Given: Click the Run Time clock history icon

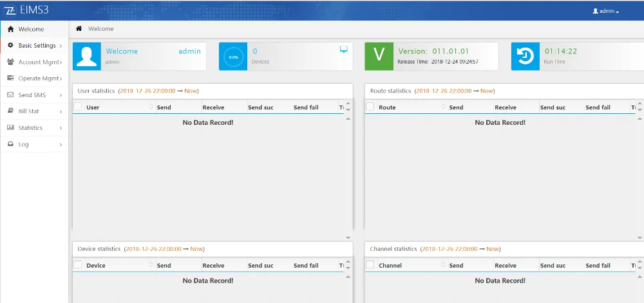Looking at the screenshot, I should tap(526, 57).
